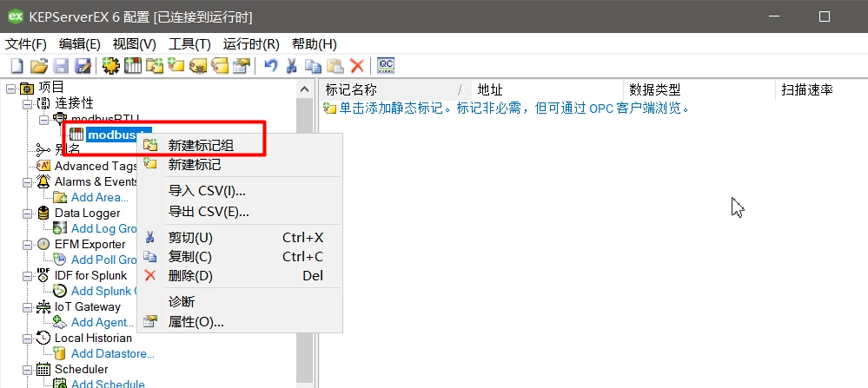Collapse the Data Logger node
Screen dimensions: 868x388
tap(28, 214)
